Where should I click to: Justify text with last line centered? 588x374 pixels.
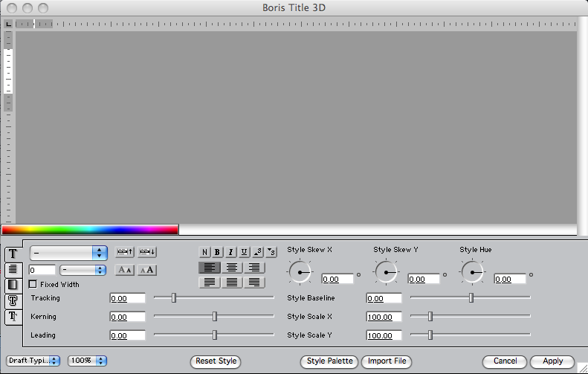pyautogui.click(x=232, y=282)
